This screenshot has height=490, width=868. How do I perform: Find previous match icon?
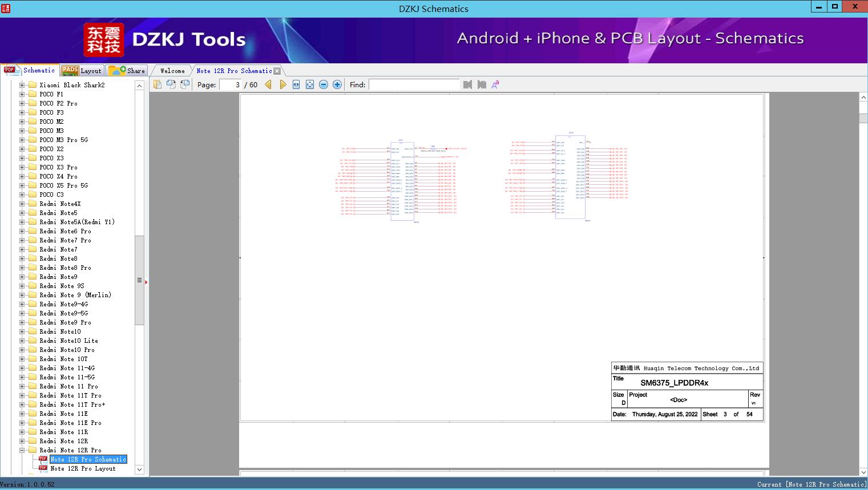(x=468, y=84)
